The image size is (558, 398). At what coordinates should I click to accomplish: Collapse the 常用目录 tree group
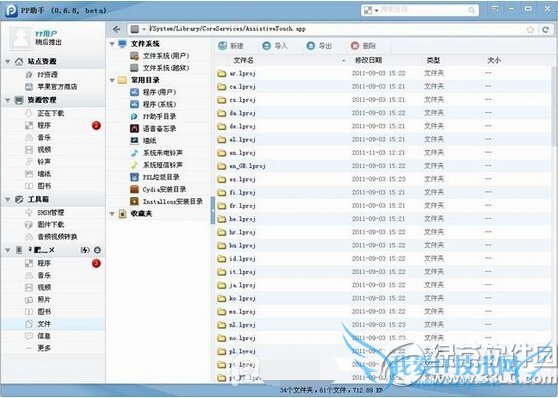[112, 80]
